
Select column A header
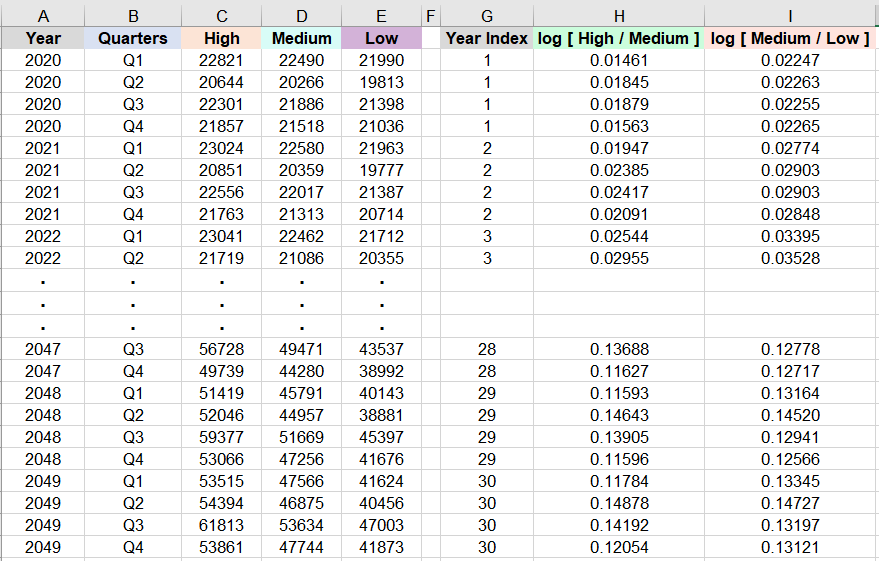pyautogui.click(x=43, y=16)
